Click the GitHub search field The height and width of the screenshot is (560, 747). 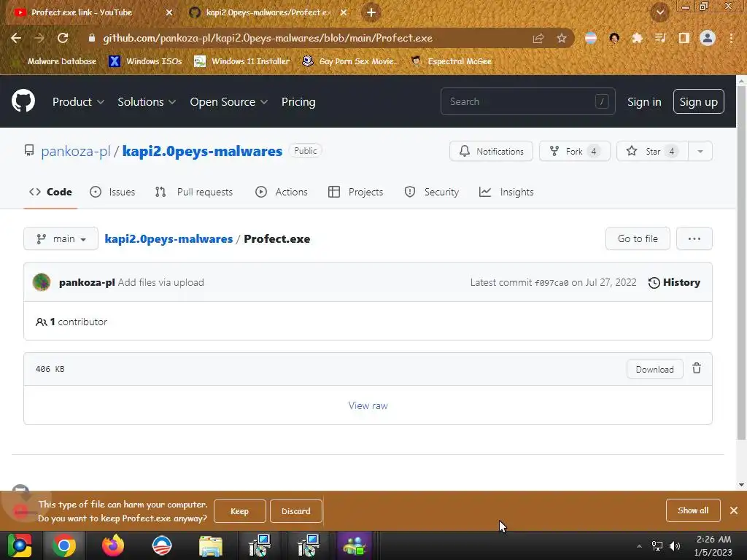tap(528, 101)
